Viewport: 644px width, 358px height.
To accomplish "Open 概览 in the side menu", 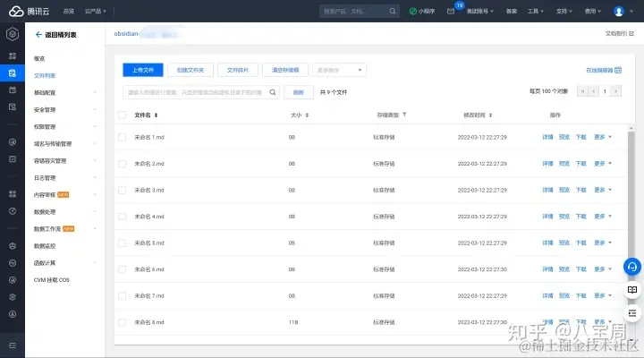I will pos(39,58).
